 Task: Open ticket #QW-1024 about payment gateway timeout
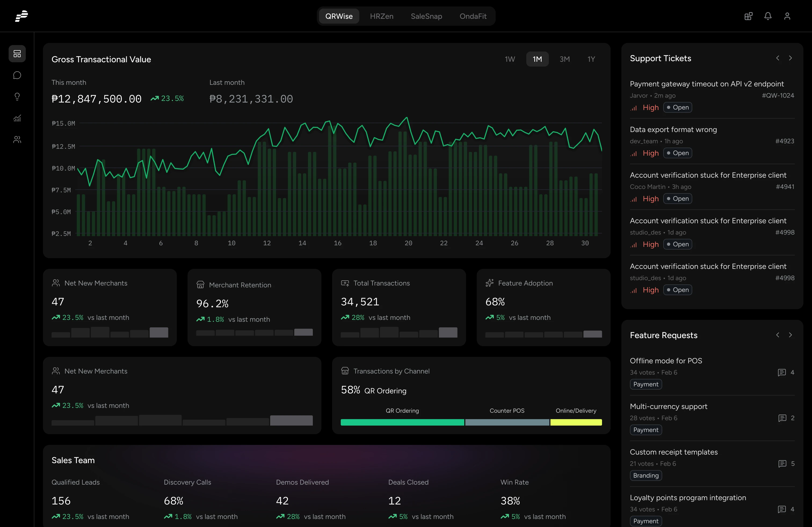point(706,84)
